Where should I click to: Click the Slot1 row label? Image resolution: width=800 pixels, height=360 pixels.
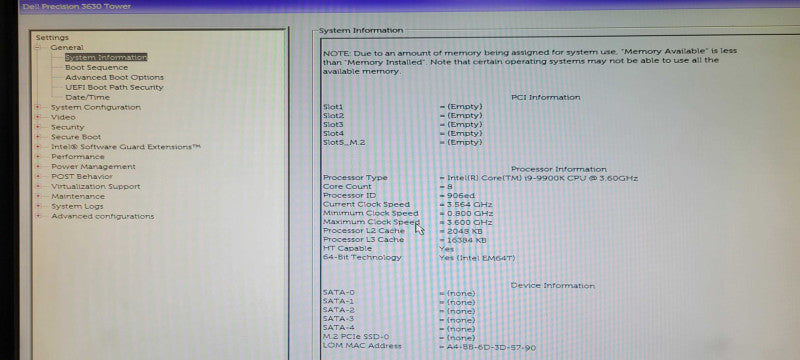(x=333, y=107)
